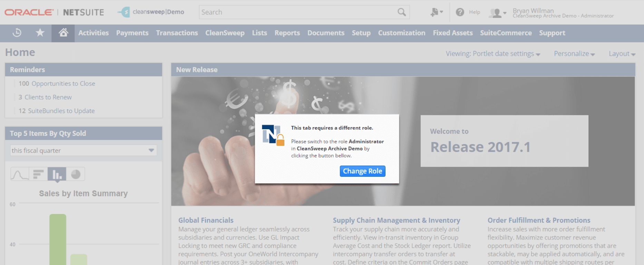Viewport: 644px width, 265px height.
Task: Open 100 Opportunities to Close reminder
Action: tap(57, 83)
